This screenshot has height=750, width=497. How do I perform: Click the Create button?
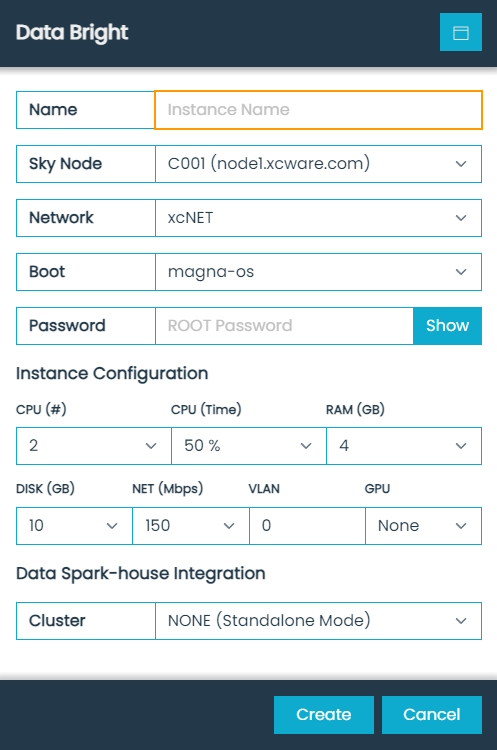(x=324, y=715)
